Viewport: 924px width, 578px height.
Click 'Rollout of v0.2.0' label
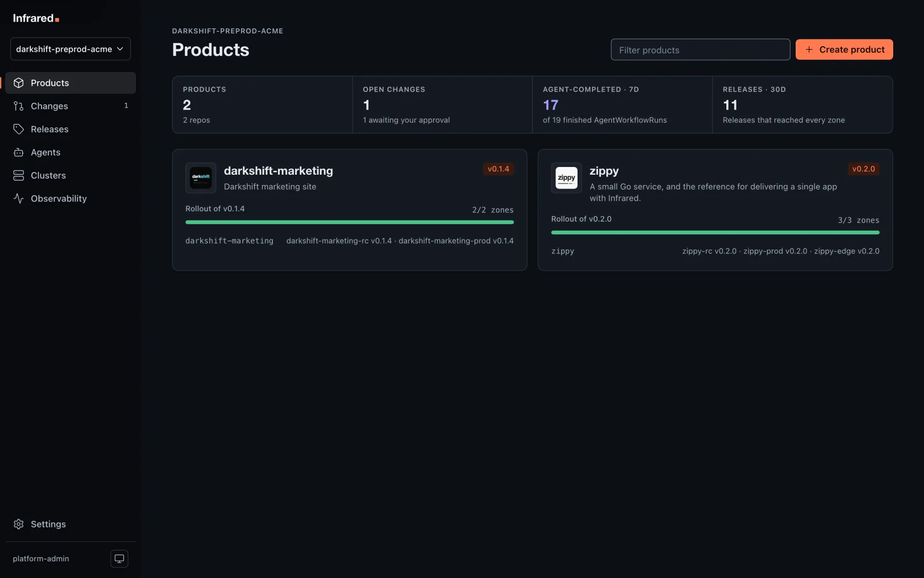click(581, 219)
